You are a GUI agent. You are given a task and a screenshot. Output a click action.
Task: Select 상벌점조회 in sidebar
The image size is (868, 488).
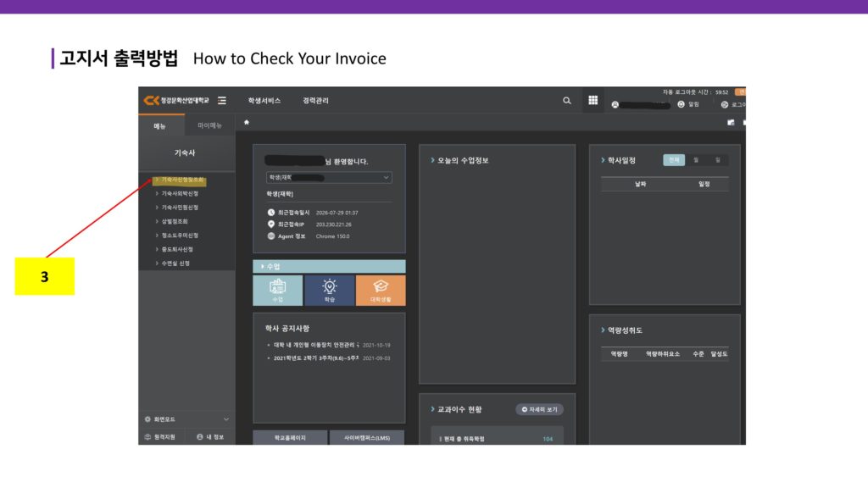[x=172, y=221]
